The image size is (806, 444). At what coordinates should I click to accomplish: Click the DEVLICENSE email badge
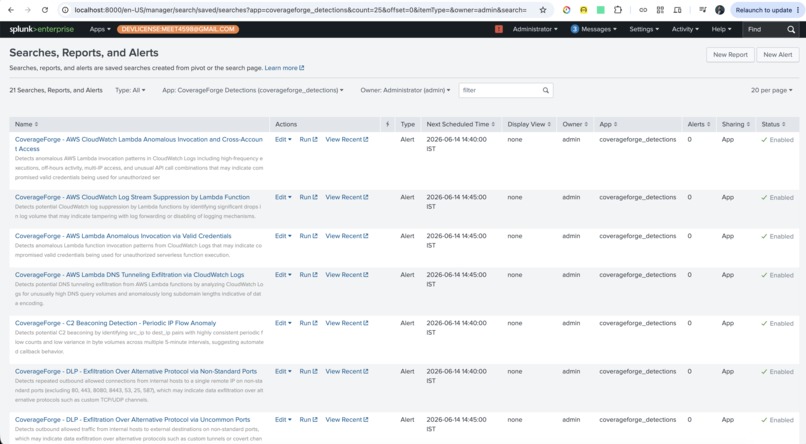pyautogui.click(x=178, y=29)
